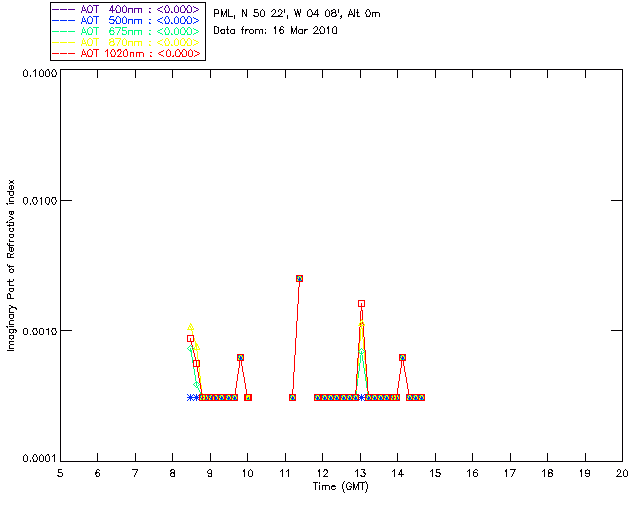Click the 'Time (GMT)' axis label

(x=341, y=487)
